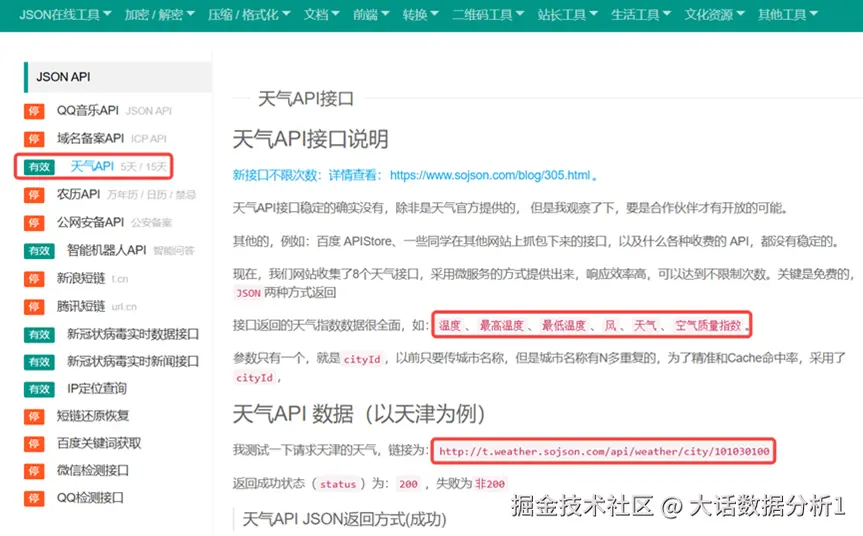Click the 有效 badge beside 天气API
The image size is (863, 536).
tap(39, 167)
